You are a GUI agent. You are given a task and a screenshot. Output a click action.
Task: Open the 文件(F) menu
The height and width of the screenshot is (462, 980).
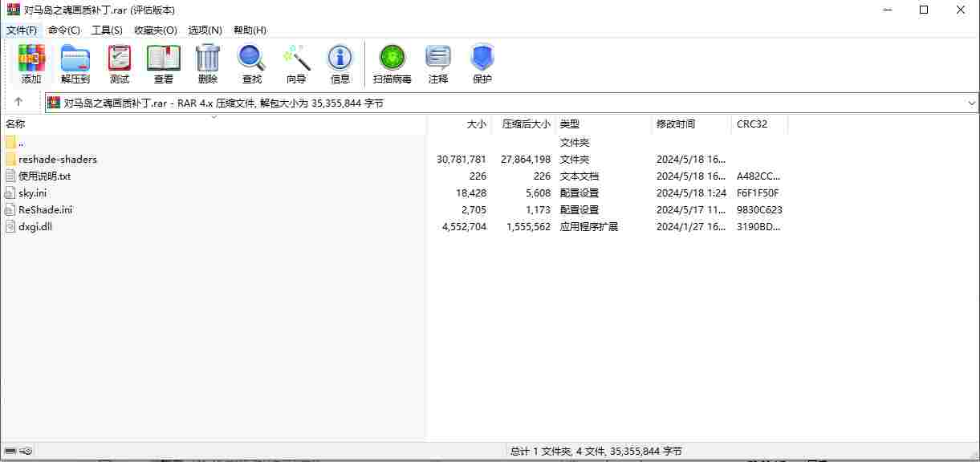[22, 30]
